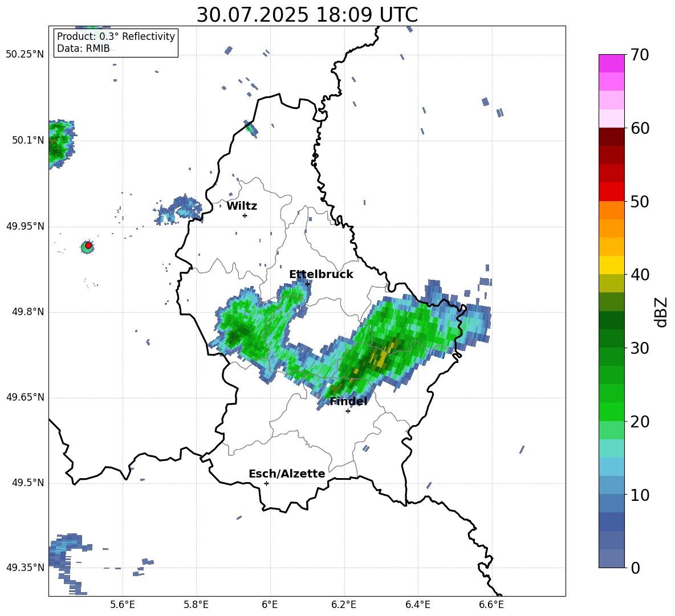Screen dimensions: 675x616
Task: Click the 5.8°E longitude label
Action: (x=196, y=605)
